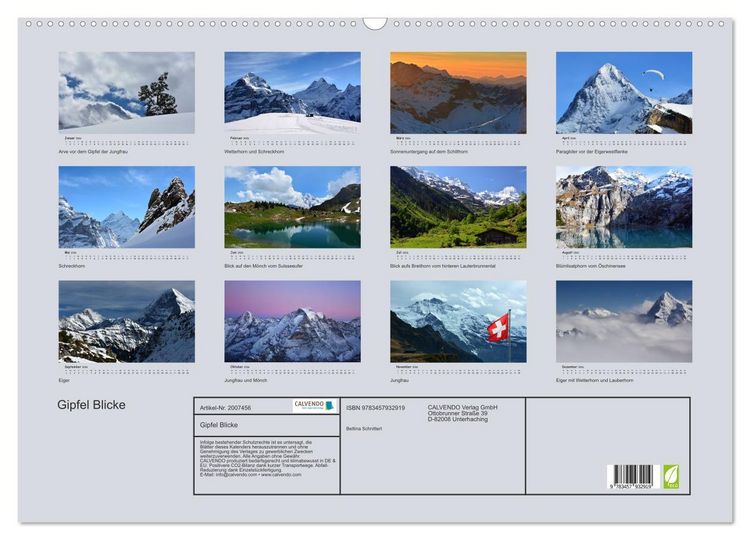Screen dimensions: 750x540
Task: Click author name 'Bettina Schnittert'
Action: tap(364, 429)
